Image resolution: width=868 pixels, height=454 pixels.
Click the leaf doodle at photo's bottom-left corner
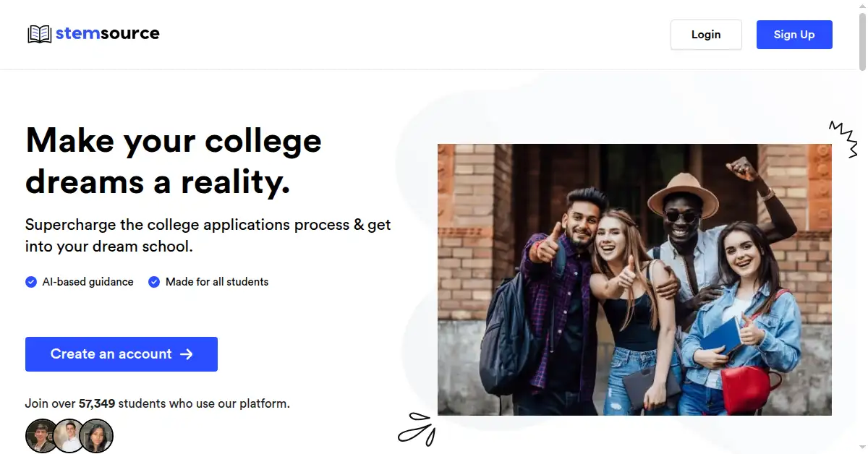pos(417,428)
